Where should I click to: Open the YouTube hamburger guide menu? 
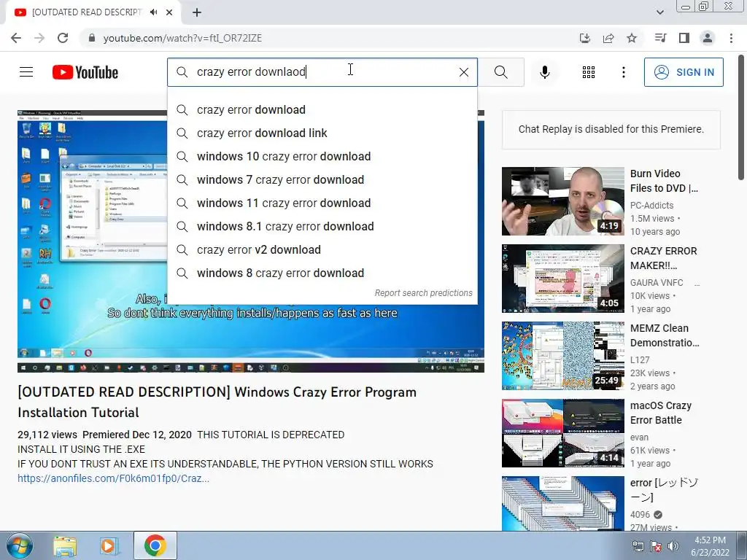click(x=26, y=72)
